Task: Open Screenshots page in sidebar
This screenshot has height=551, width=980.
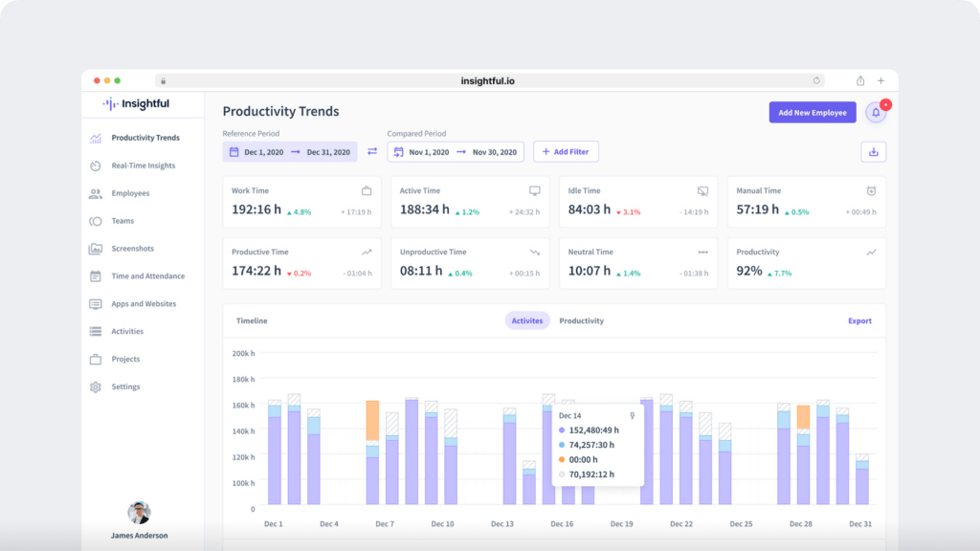Action: 132,248
